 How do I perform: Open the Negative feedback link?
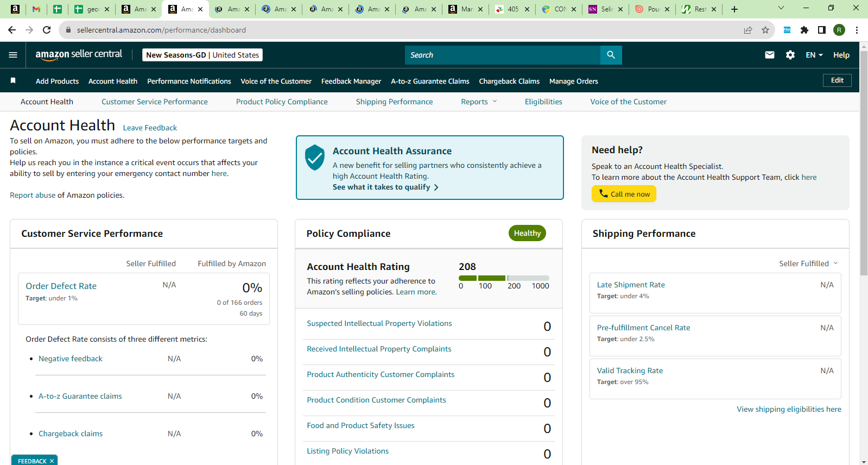71,359
